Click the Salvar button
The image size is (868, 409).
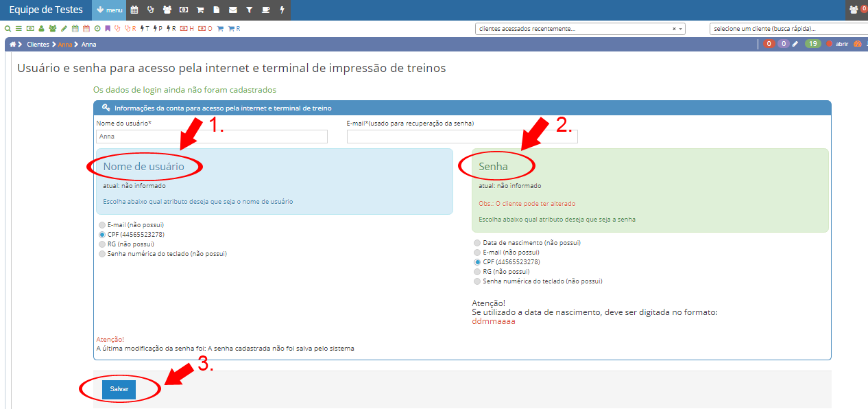click(119, 389)
